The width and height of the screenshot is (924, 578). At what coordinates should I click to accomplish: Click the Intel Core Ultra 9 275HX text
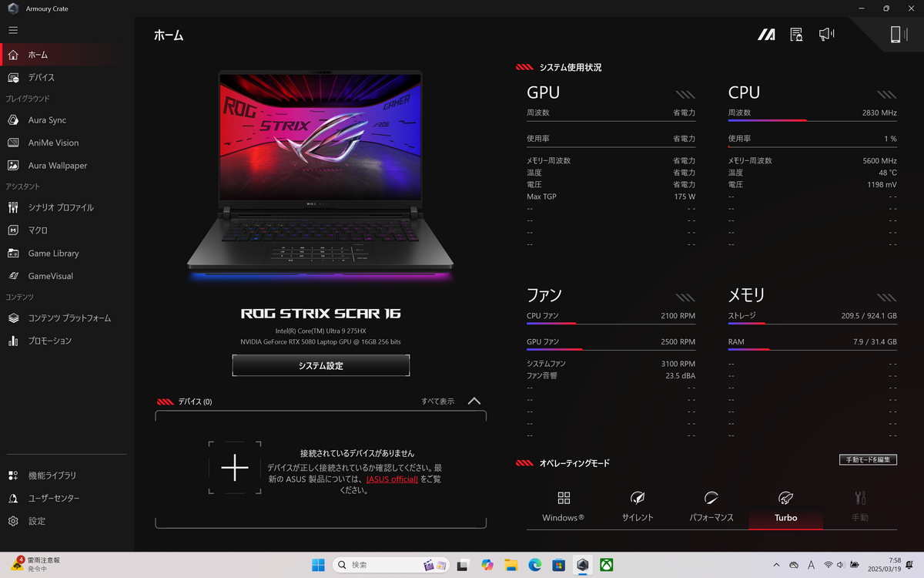pos(321,331)
